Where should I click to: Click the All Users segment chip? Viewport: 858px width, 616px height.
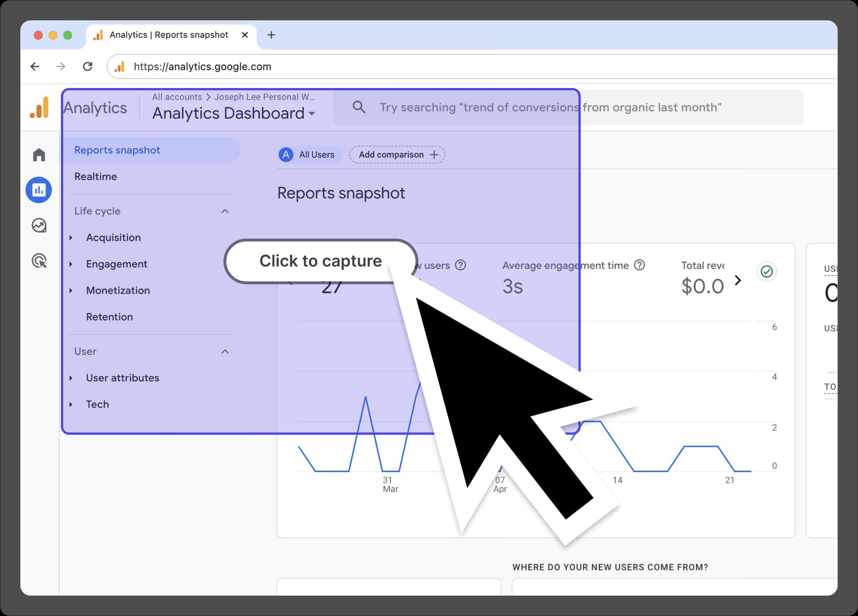310,155
